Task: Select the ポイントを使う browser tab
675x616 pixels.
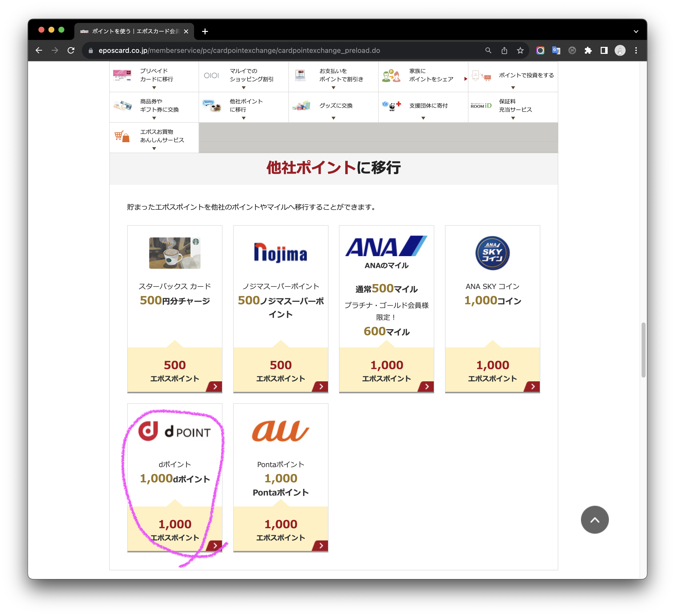Action: tap(134, 31)
